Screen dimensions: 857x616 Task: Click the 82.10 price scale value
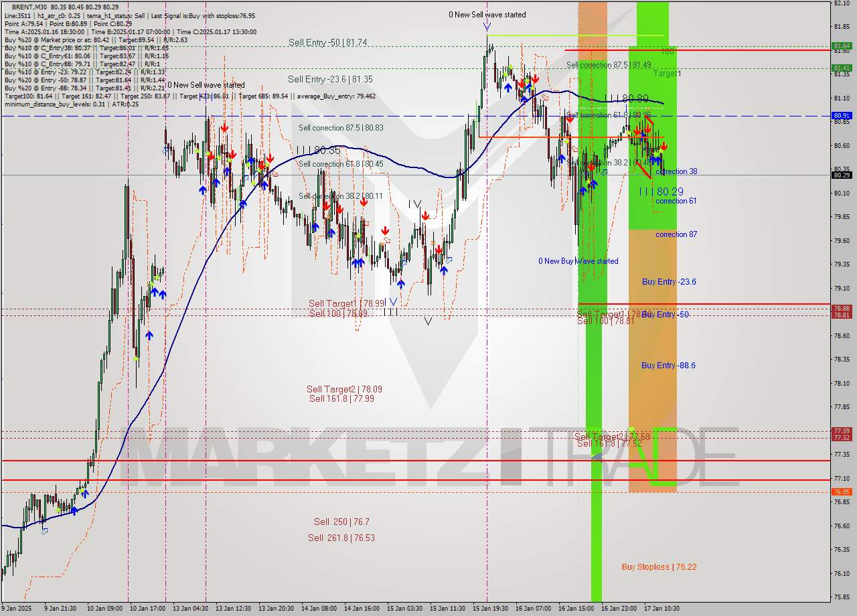[842, 3]
